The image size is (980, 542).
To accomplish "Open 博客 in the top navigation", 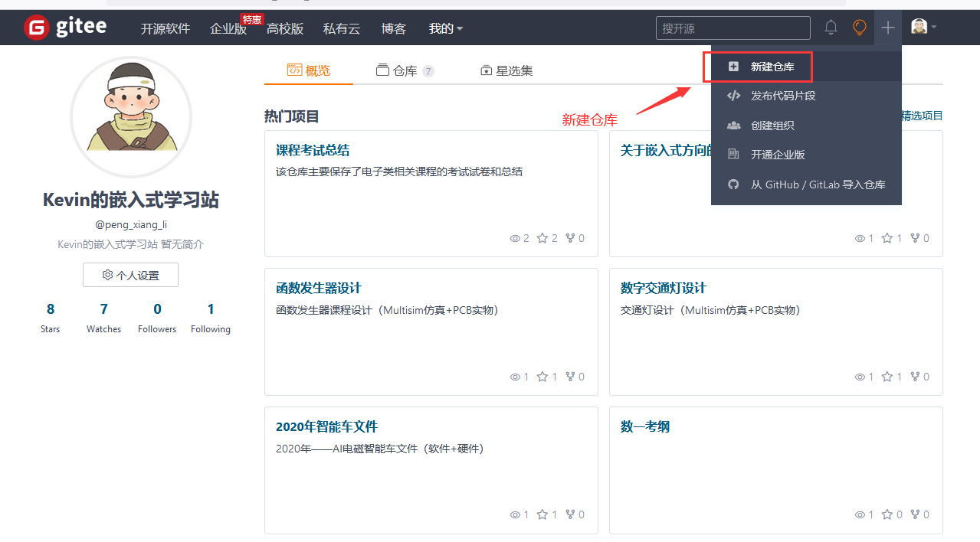I will (x=394, y=28).
